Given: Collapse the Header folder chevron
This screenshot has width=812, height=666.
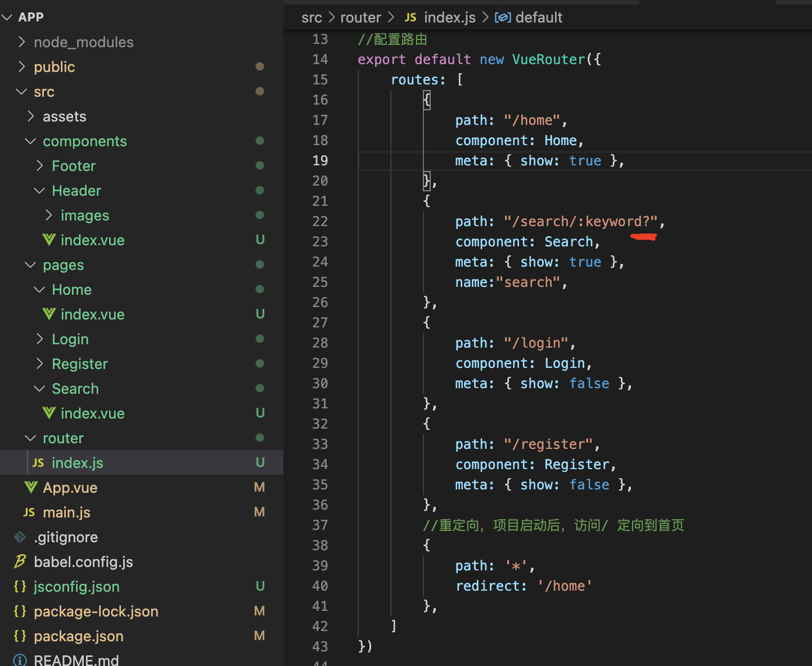Looking at the screenshot, I should (39, 190).
